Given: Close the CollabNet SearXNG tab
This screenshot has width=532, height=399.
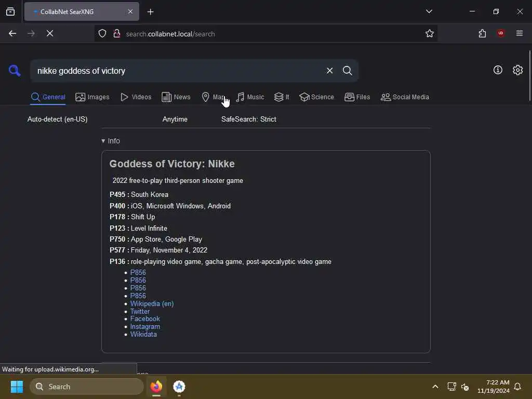Looking at the screenshot, I should tap(130, 11).
